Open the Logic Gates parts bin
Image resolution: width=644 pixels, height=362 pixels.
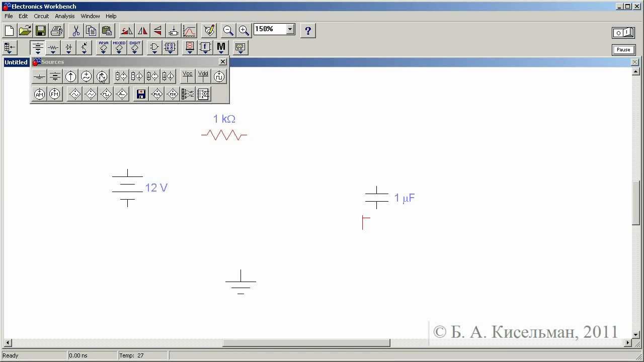(154, 48)
